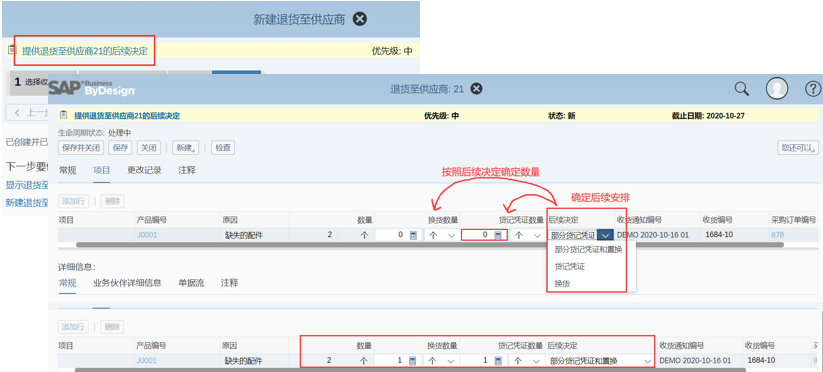The width and height of the screenshot is (823, 372).
Task: Click 采购订单编号 column header
Action: pos(793,220)
